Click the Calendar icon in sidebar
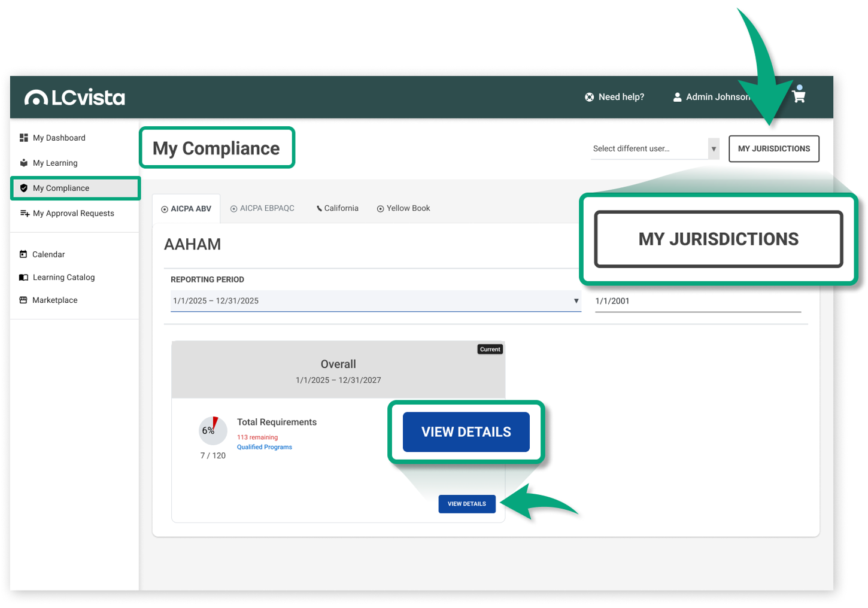The image size is (868, 608). 23,254
